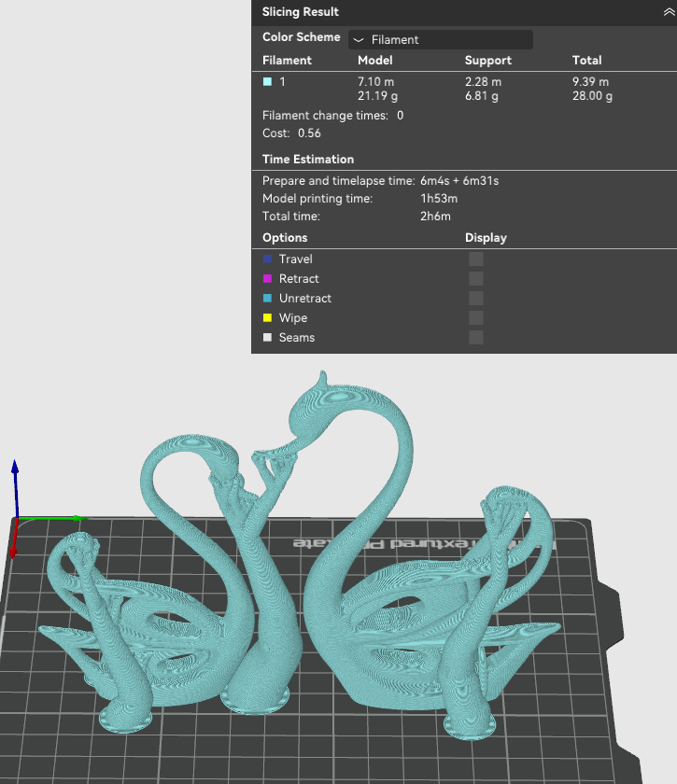Click the Wipe option label
This screenshot has width=677, height=784.
293,317
